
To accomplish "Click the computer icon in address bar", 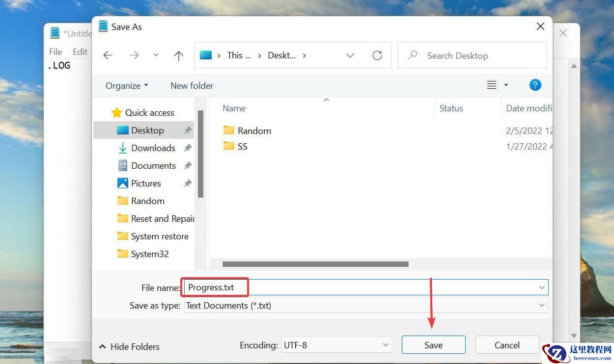I will (206, 55).
